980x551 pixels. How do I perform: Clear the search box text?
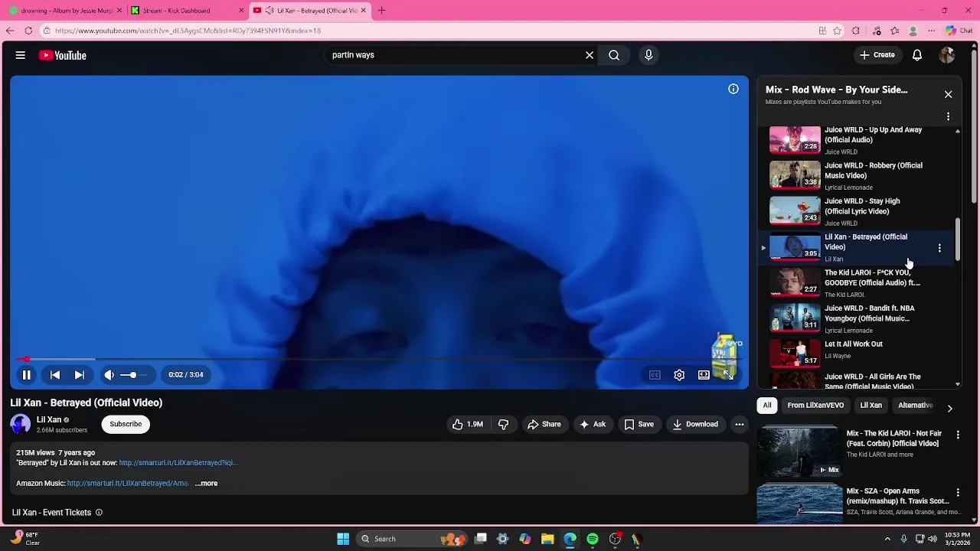click(x=590, y=55)
